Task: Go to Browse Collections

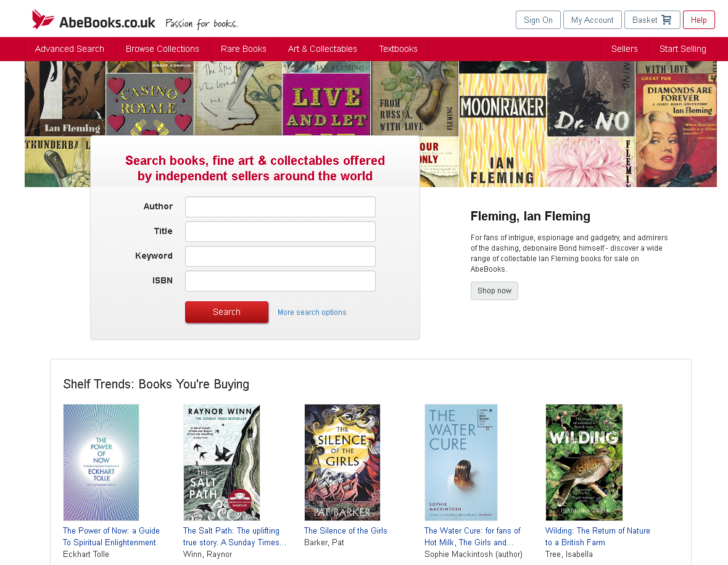Action: 162,49
